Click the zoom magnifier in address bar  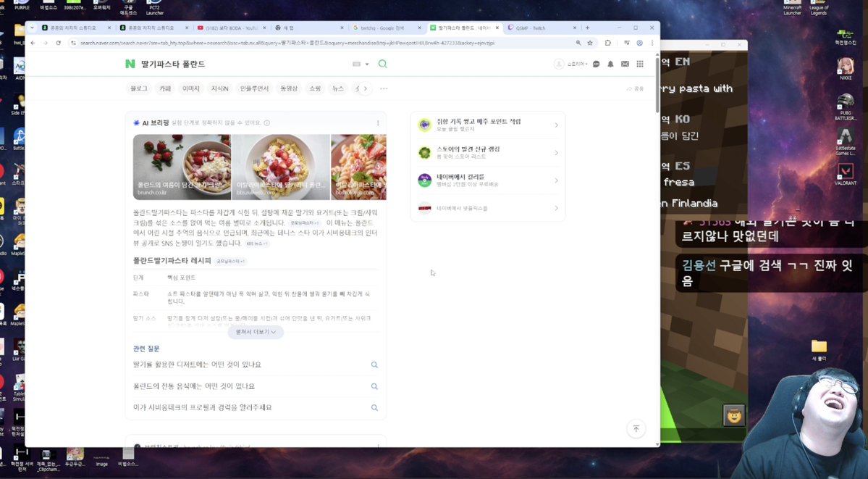578,43
